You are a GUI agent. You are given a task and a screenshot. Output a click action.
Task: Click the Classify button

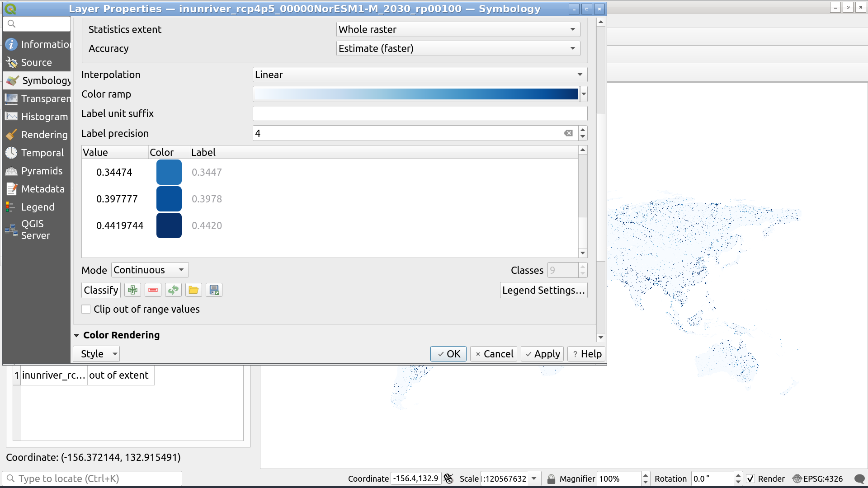click(100, 290)
